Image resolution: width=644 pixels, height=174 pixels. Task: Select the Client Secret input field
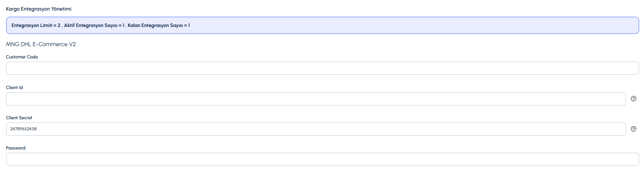coord(316,129)
